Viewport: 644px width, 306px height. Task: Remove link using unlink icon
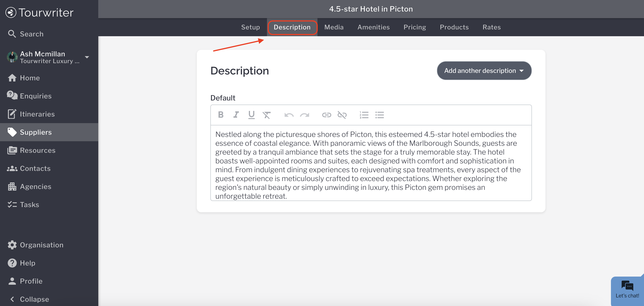pos(342,115)
